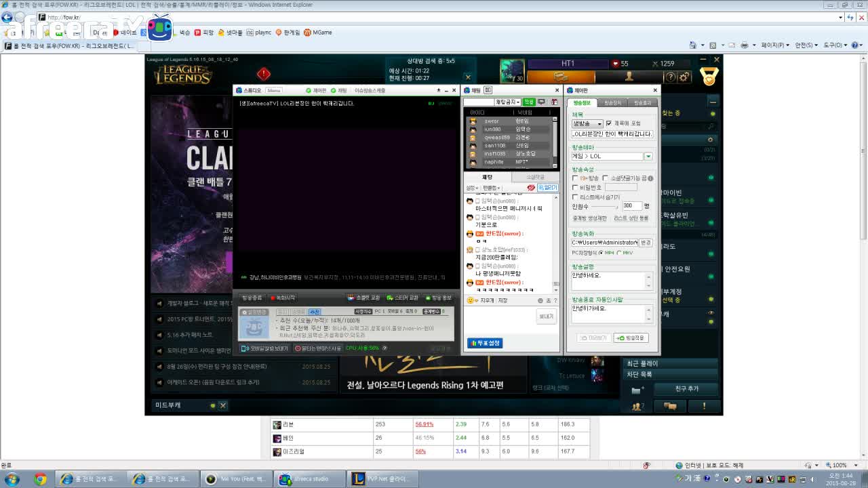Click the gift box icon in chat panel

tap(554, 102)
